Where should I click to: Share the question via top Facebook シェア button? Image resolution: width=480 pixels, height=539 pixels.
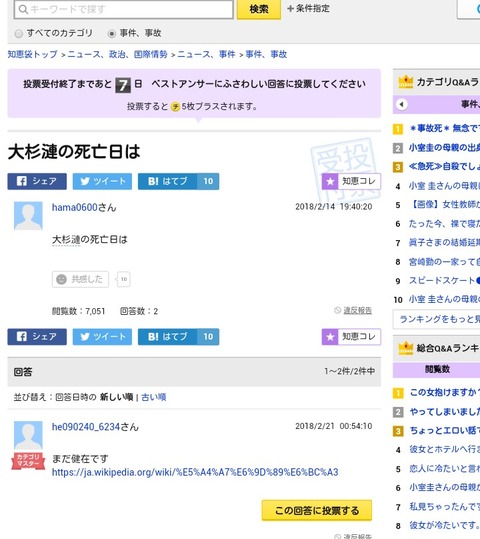pyautogui.click(x=37, y=181)
